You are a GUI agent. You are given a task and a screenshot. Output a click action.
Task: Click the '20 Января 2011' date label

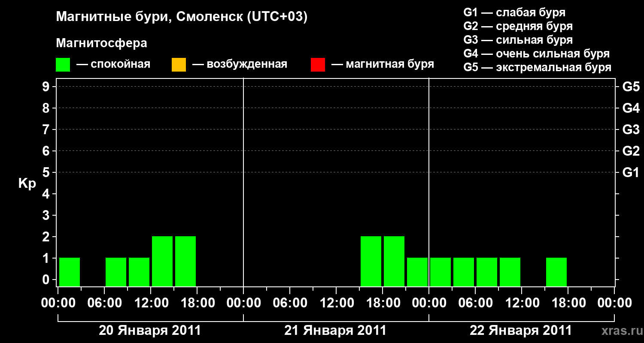click(150, 331)
